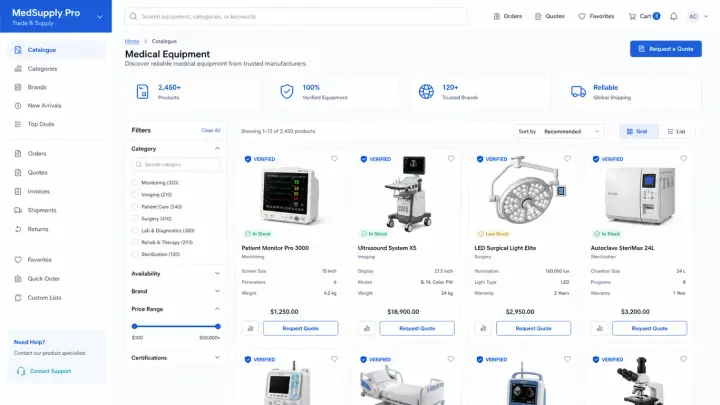Expand the Availability filter
This screenshot has height=405, width=720.
pyautogui.click(x=217, y=273)
